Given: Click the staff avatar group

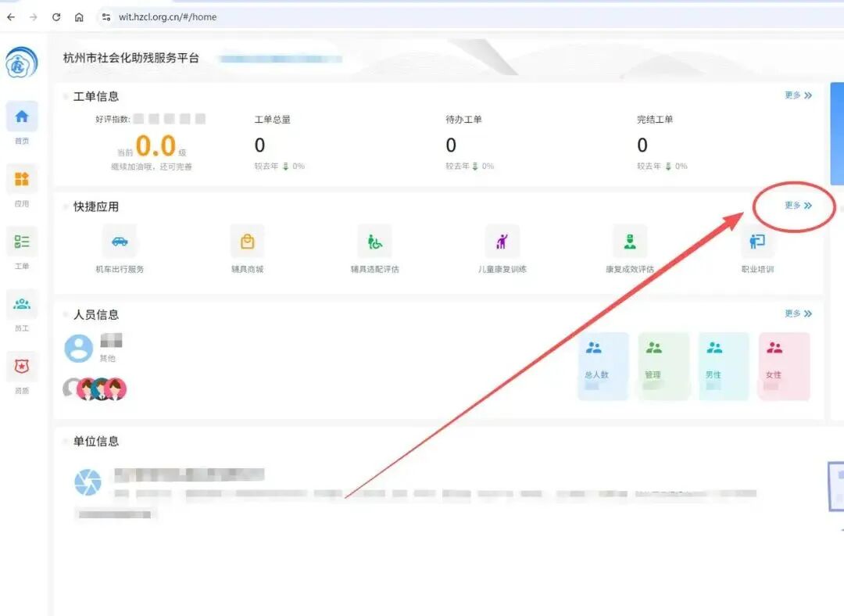Looking at the screenshot, I should click(x=95, y=389).
